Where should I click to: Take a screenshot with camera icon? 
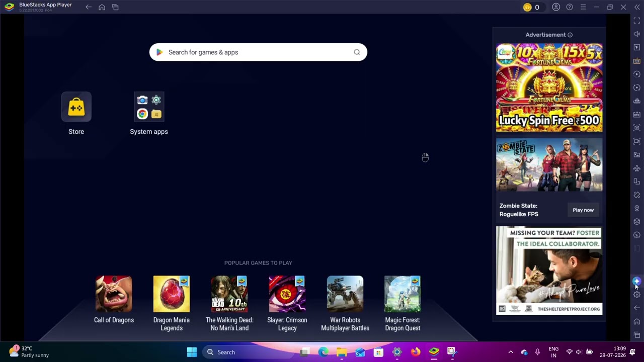point(637,128)
